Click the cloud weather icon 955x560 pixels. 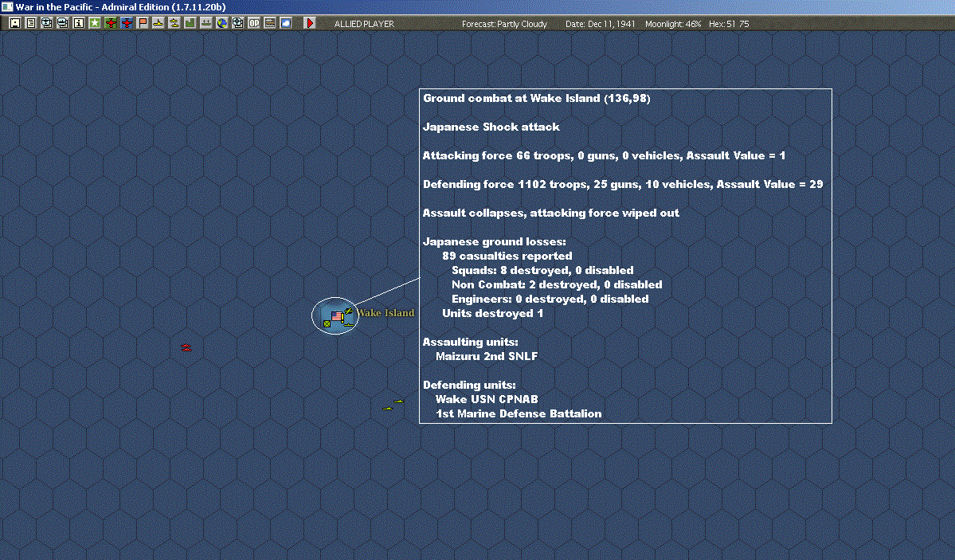point(286,23)
